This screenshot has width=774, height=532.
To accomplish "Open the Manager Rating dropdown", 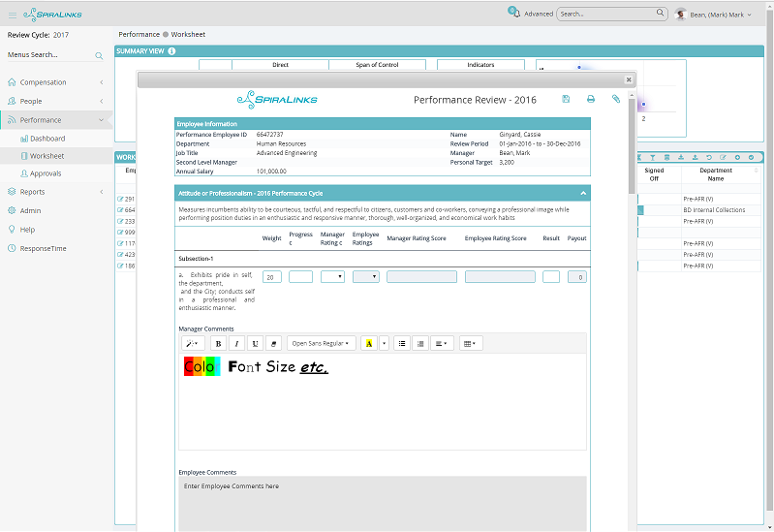I will [332, 277].
